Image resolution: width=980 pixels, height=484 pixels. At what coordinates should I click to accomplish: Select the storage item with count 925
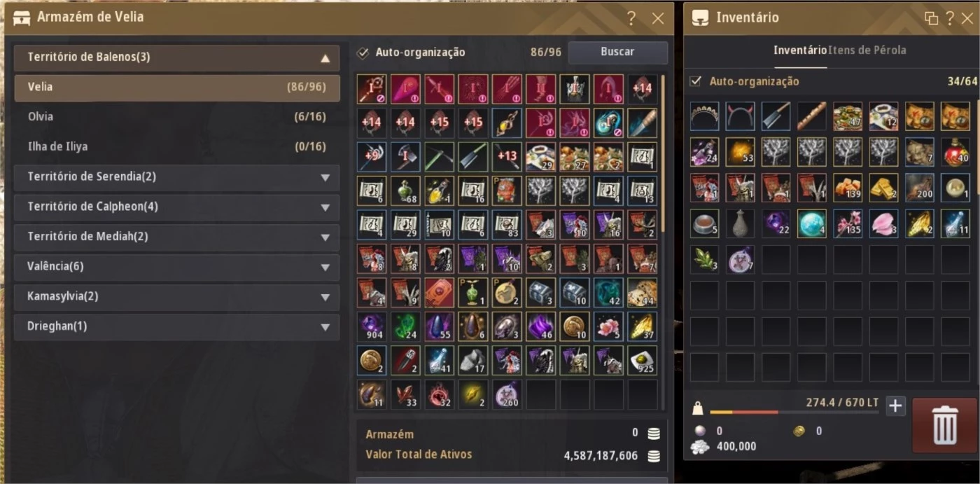point(642,360)
